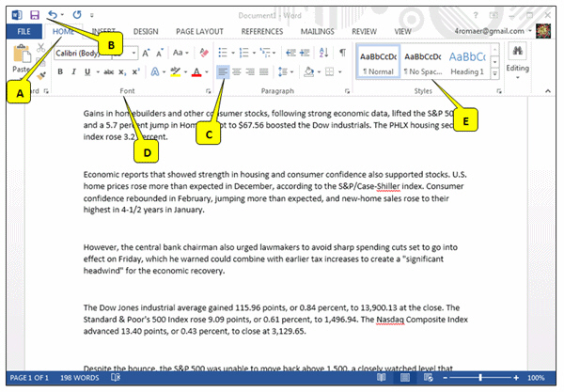Open the Font dialog box launcher
Image resolution: width=564 pixels, height=392 pixels.
coord(208,90)
